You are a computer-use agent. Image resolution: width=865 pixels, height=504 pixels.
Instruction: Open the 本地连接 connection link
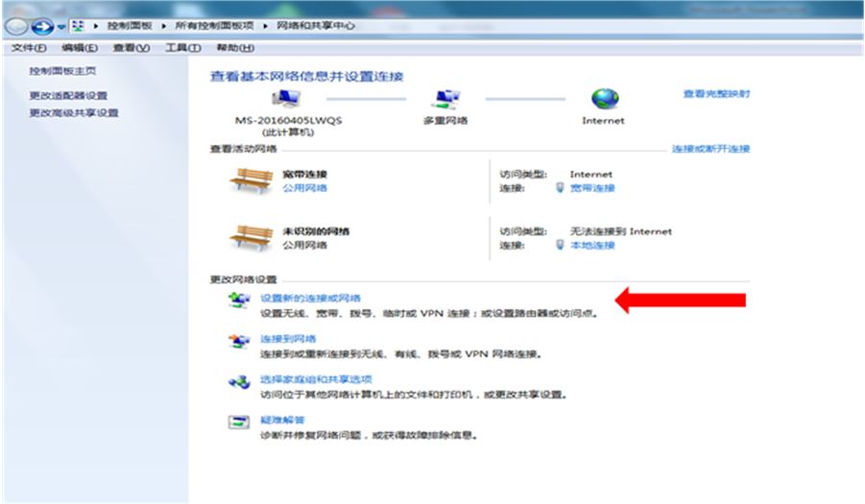591,246
